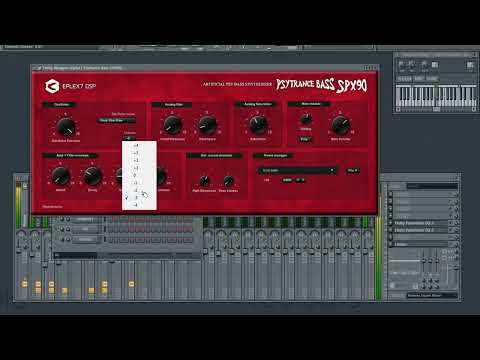The image size is (480, 360).
Task: Open the oscillator mode combo box
Action: click(117, 120)
